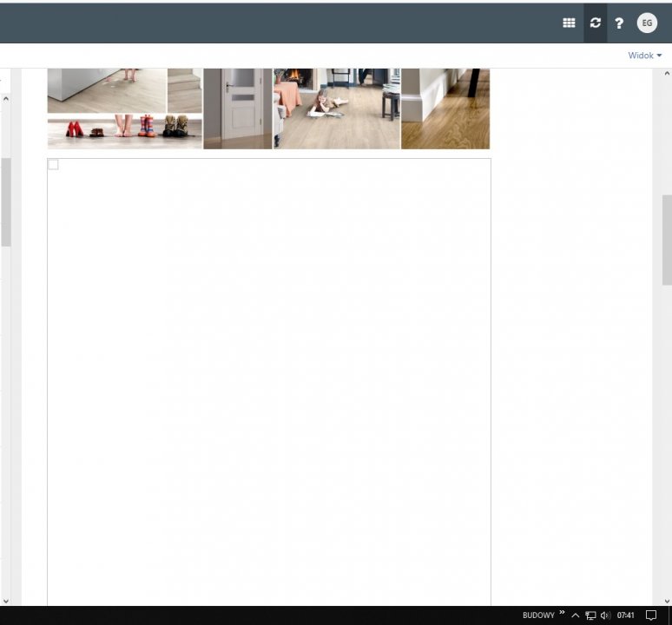Click the left panel scrollbar thumb
The image size is (672, 625).
(5, 202)
